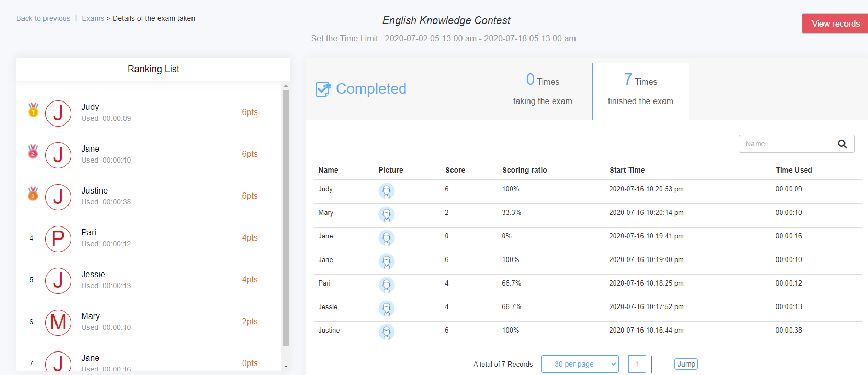Click start time 2020-07-16 10:18:25 pm
868x375 pixels.
(x=646, y=283)
